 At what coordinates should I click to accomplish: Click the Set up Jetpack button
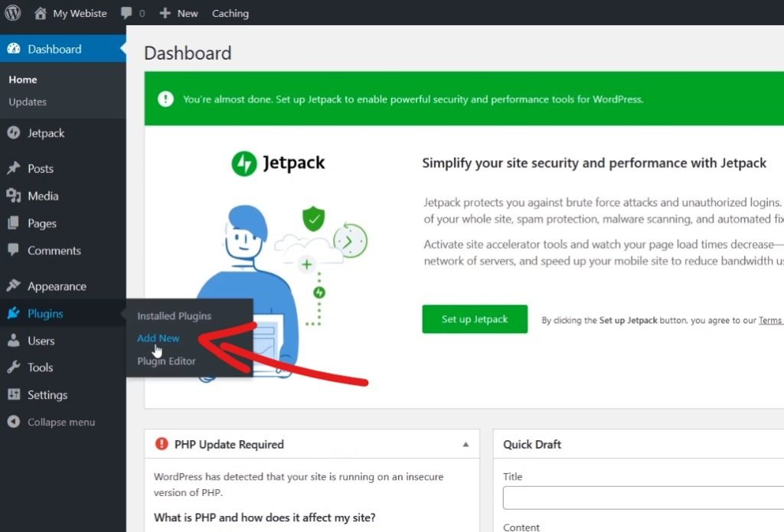coord(475,319)
